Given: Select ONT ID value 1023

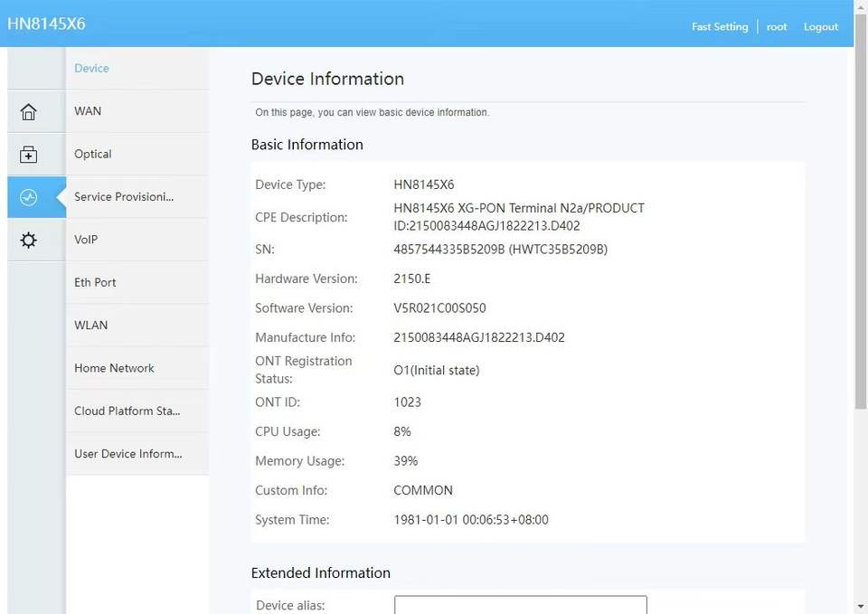Looking at the screenshot, I should (x=408, y=402).
